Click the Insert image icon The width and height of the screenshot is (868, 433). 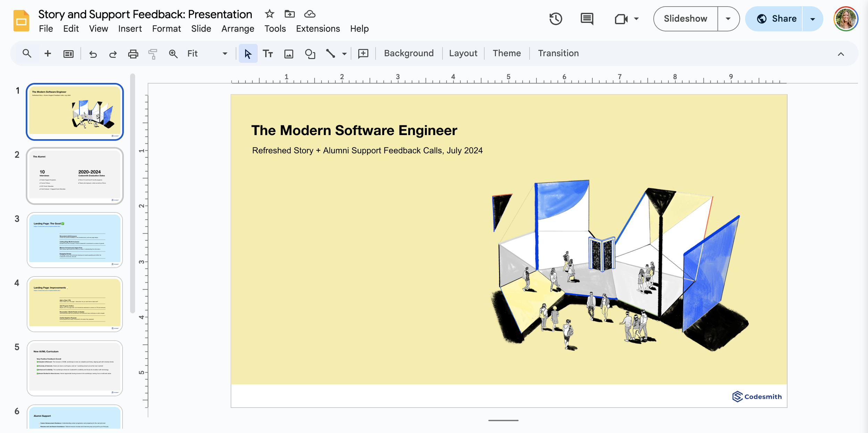click(x=289, y=53)
